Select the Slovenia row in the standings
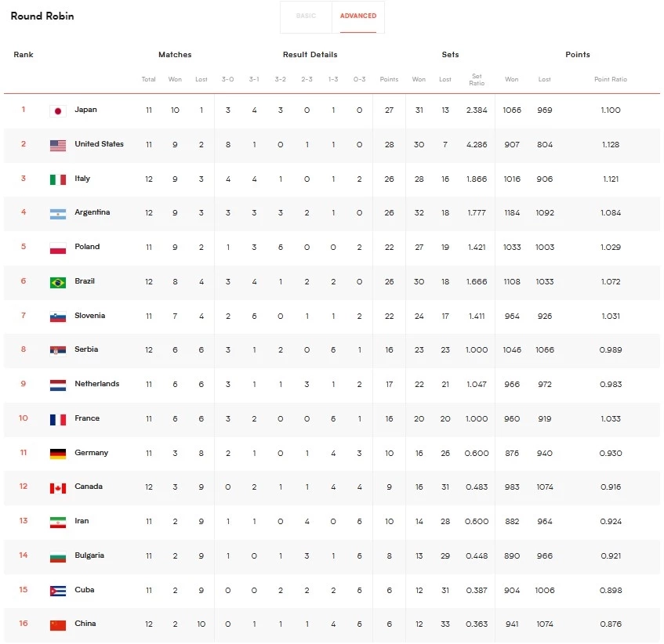This screenshot has height=644, width=664. coord(314,315)
